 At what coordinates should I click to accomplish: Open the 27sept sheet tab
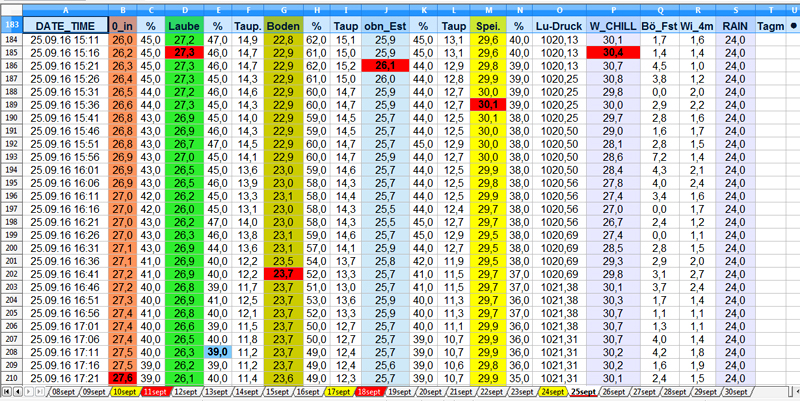pos(645,391)
